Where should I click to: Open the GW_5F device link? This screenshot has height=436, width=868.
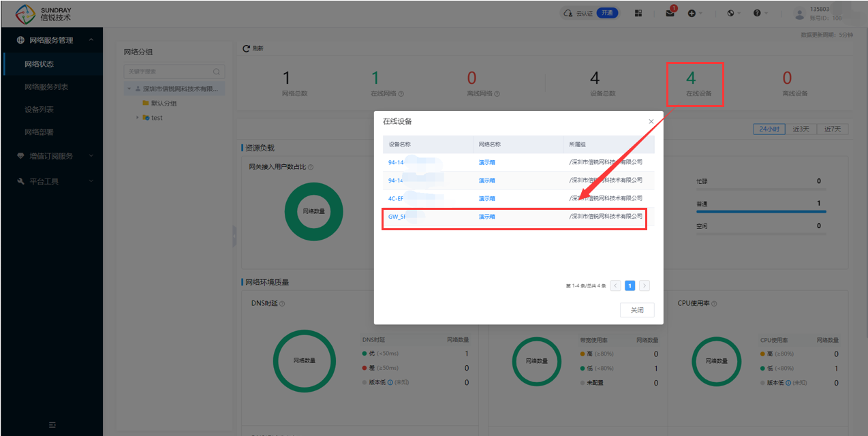(397, 217)
